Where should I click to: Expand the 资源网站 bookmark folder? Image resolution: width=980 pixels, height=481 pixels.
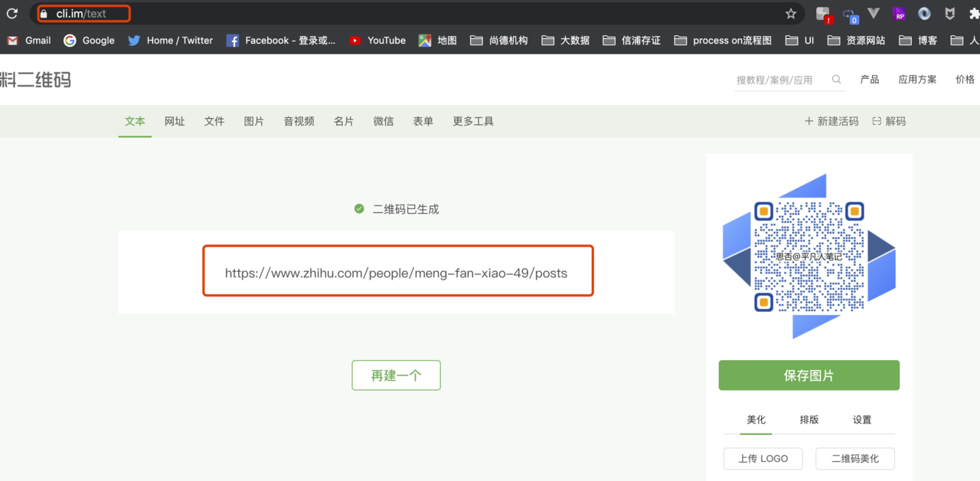(856, 41)
